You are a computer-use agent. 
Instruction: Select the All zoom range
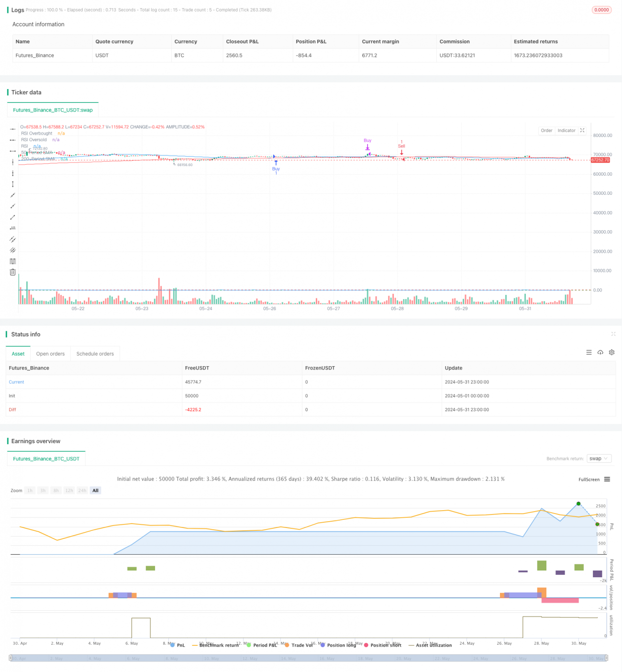(x=96, y=491)
